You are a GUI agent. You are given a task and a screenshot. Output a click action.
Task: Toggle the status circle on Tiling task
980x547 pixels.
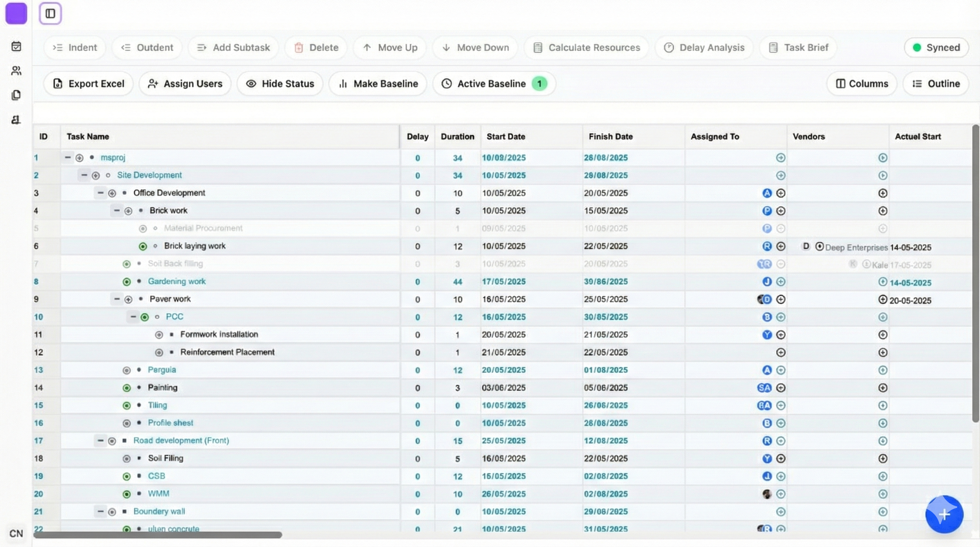(126, 406)
